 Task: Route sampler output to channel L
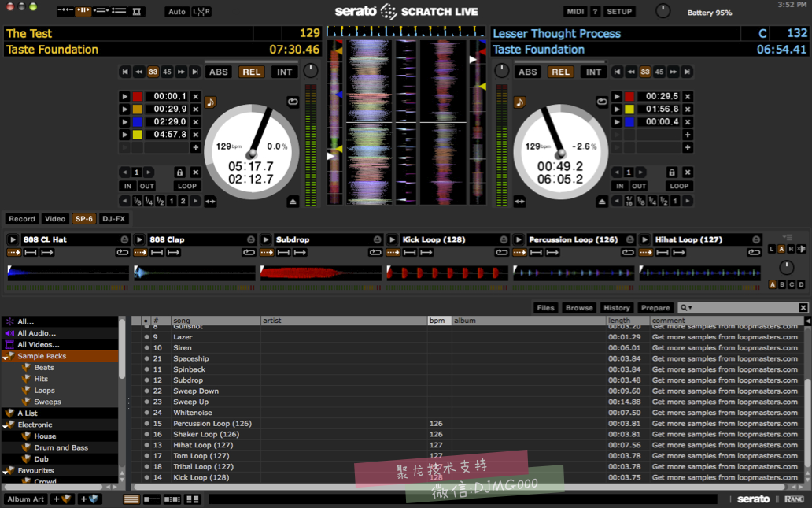click(772, 250)
